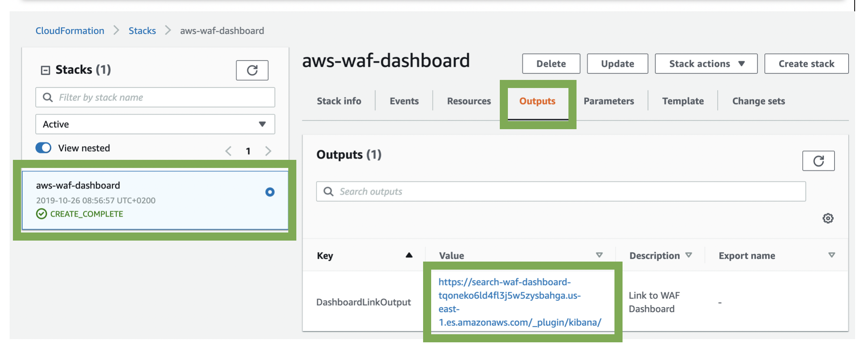This screenshot has width=868, height=352.
Task: View the Template tab
Action: [x=683, y=101]
